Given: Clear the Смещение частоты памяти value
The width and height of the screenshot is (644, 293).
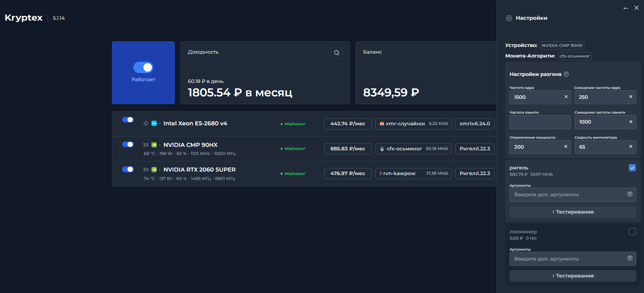Looking at the screenshot, I should click(631, 122).
